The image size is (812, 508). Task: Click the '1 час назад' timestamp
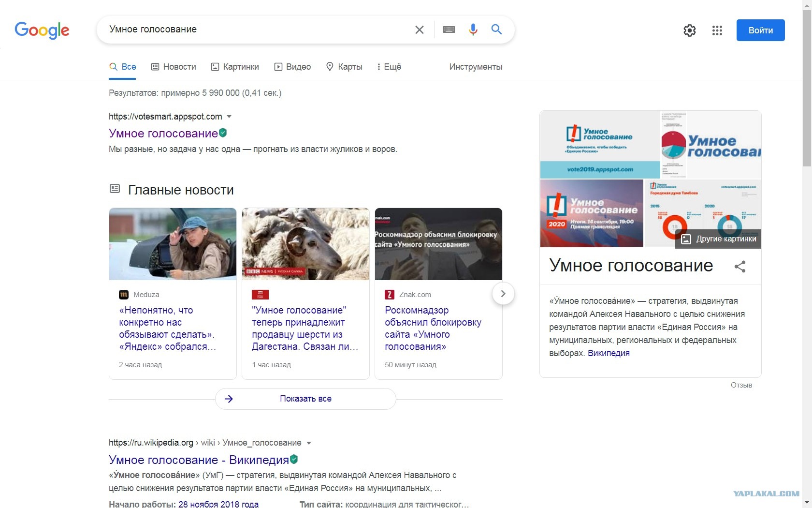coord(271,365)
